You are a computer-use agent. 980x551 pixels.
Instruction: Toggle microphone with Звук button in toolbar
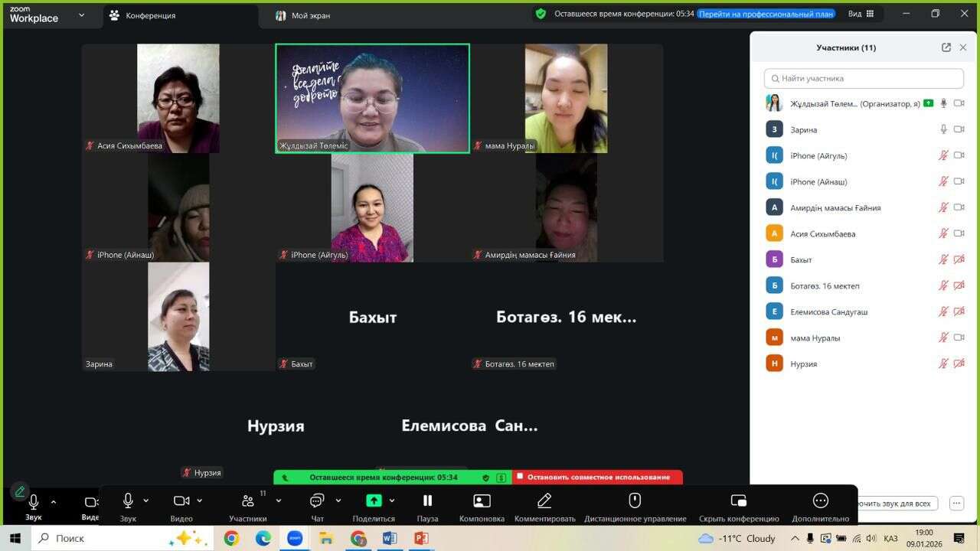(x=128, y=501)
